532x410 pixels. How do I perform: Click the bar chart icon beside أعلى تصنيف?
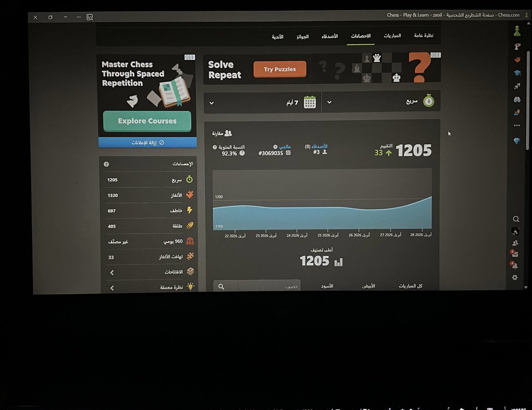[338, 262]
